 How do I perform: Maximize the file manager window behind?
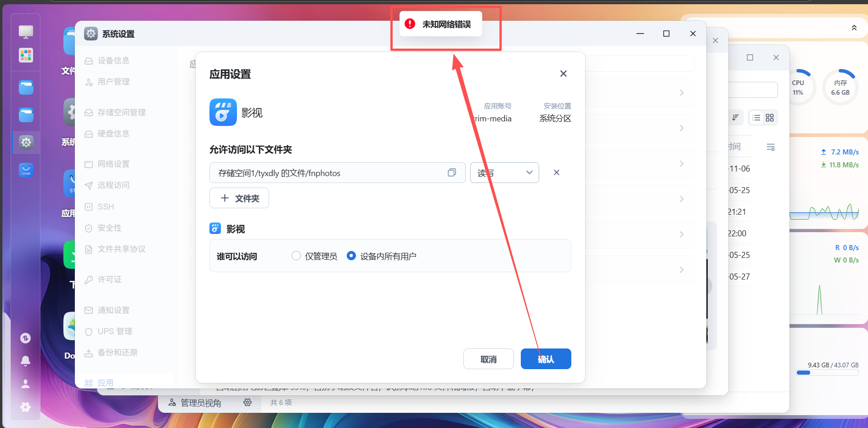[750, 57]
